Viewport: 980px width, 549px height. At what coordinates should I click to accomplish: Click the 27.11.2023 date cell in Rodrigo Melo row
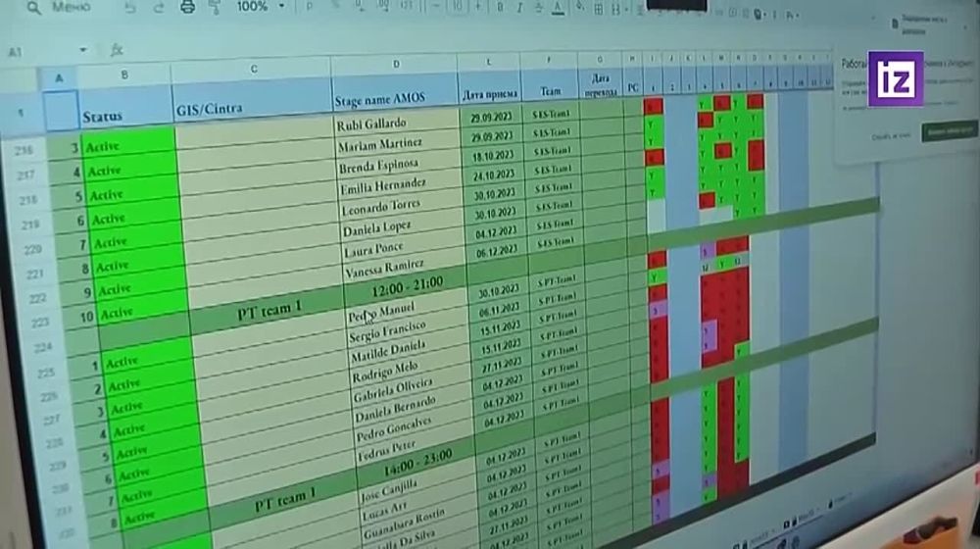[x=502, y=364]
